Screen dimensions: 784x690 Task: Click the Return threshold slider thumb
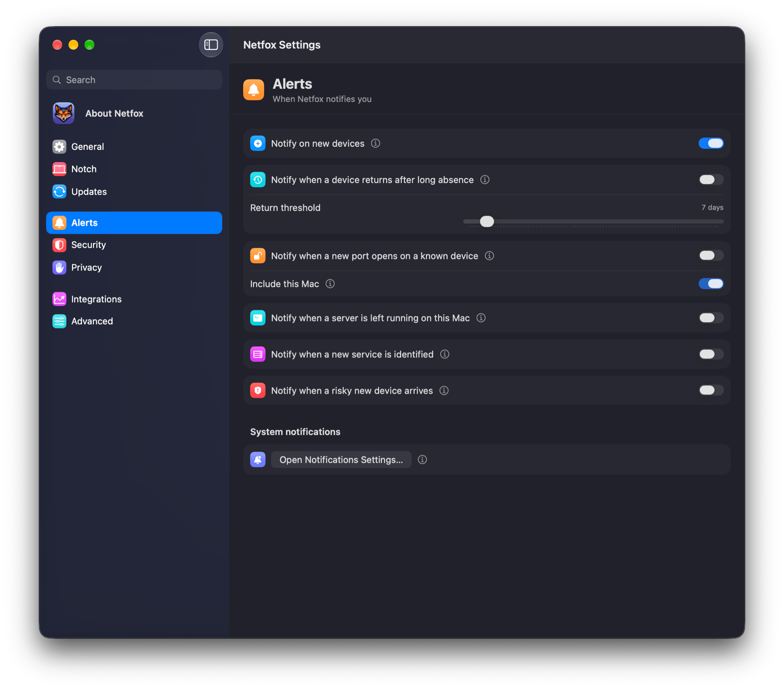click(x=487, y=221)
